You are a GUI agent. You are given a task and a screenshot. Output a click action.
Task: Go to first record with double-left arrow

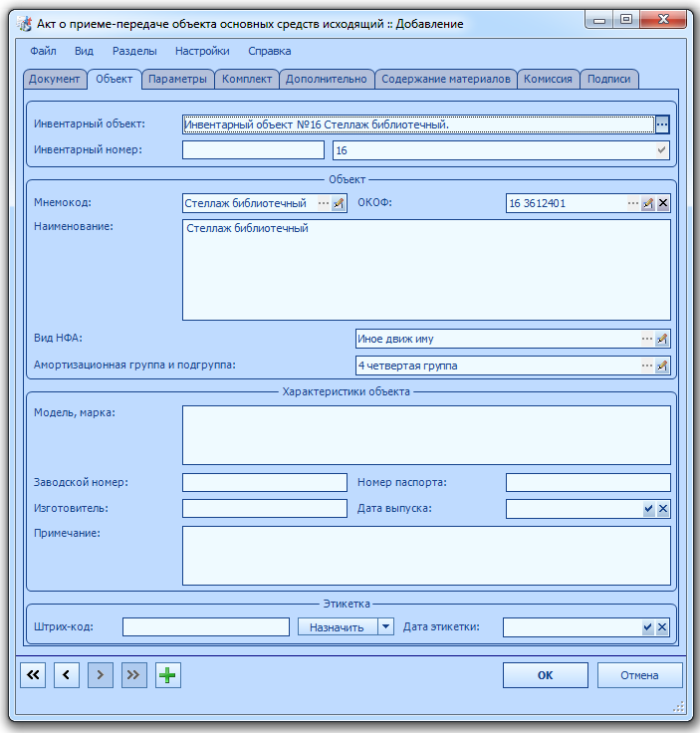[33, 675]
